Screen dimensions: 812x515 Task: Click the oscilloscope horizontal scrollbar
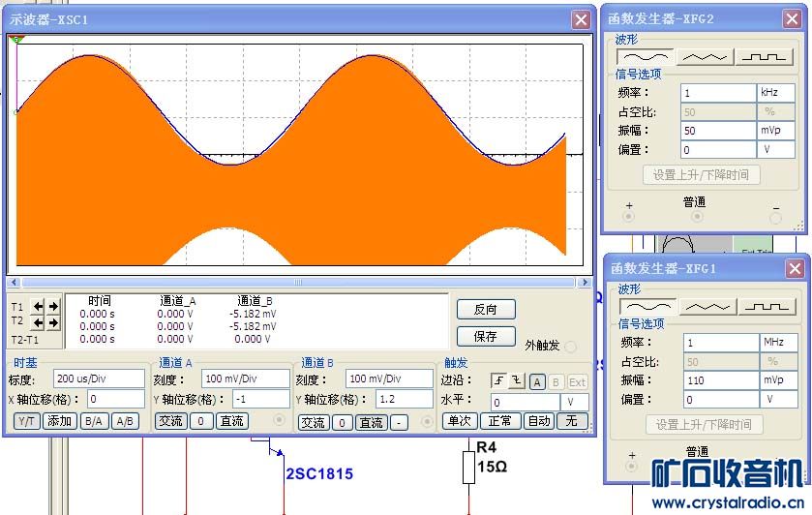tap(298, 283)
